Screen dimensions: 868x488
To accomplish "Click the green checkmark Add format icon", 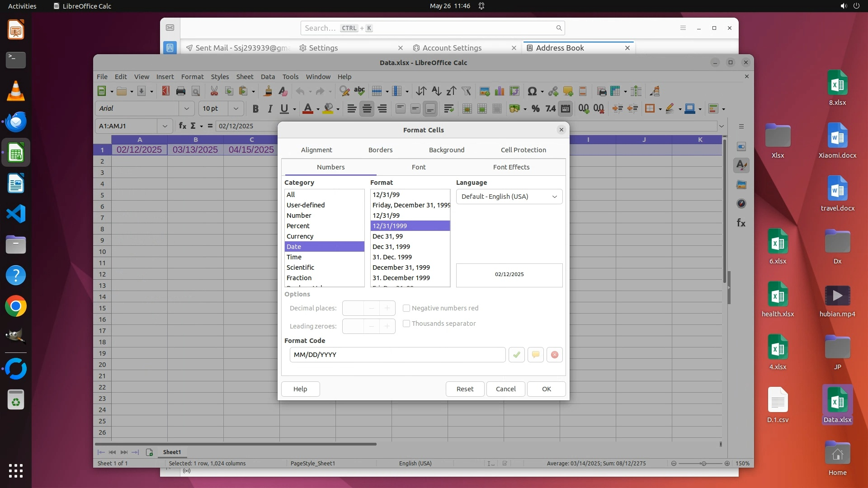I will coord(516,355).
